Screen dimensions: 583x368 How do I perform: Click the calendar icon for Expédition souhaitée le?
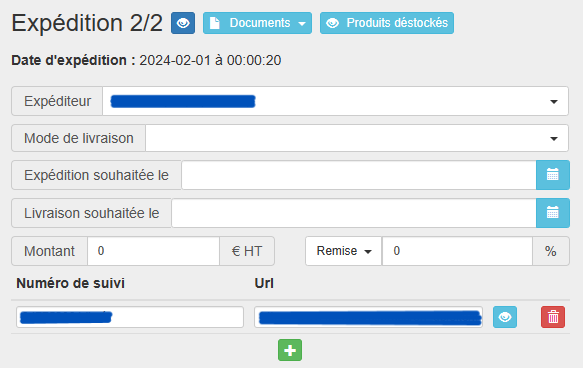click(553, 175)
